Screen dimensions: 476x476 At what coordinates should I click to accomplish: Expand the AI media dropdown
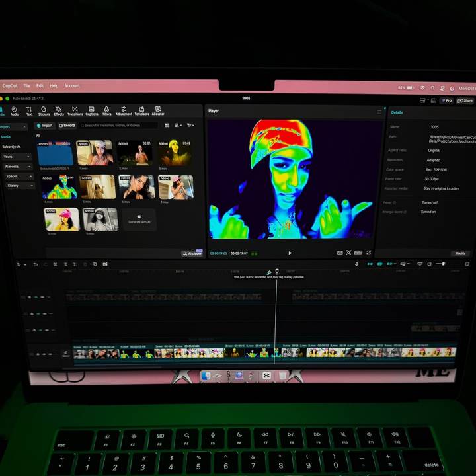17,167
